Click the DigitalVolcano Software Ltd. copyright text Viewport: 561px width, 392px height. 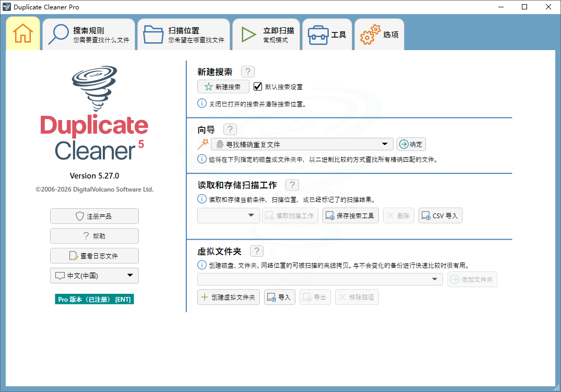click(94, 189)
